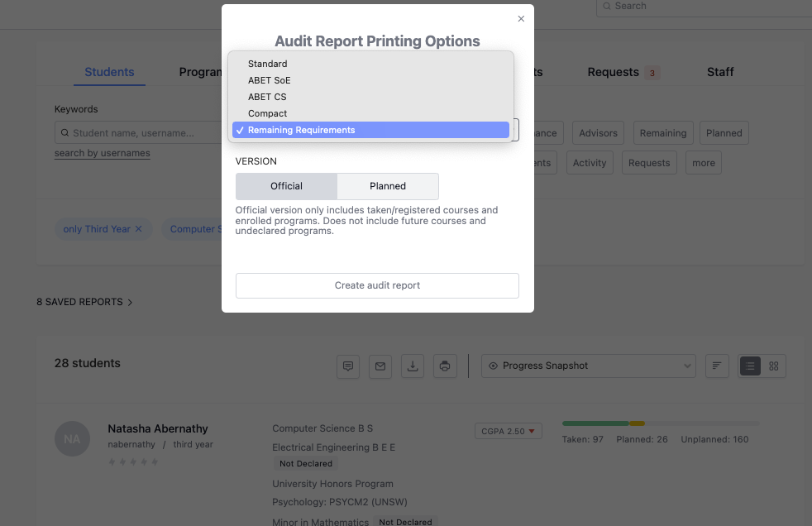Click Natasha Abernathy's progress bar

click(661, 423)
